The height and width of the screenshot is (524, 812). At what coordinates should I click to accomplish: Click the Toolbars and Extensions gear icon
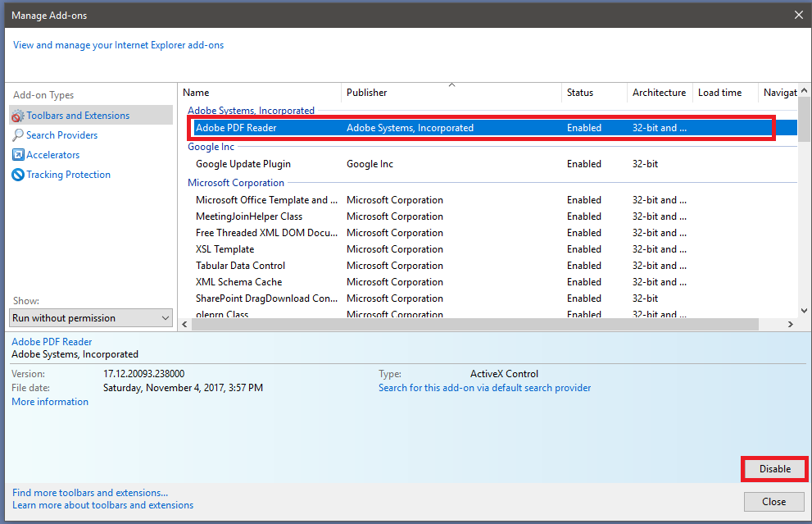[17, 116]
